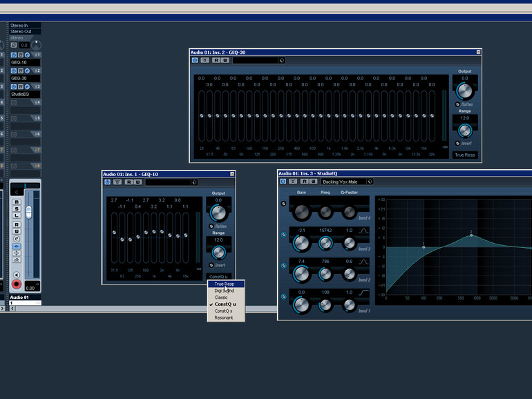Open the preset selector in GEQ-10 window
The width and height of the screenshot is (532, 399).
tap(171, 182)
